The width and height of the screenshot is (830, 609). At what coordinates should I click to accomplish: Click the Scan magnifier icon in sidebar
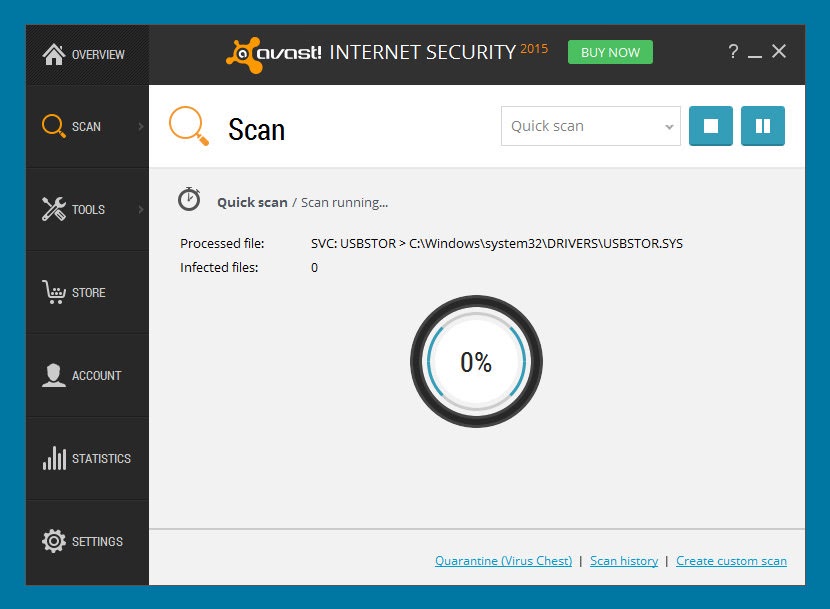[53, 127]
